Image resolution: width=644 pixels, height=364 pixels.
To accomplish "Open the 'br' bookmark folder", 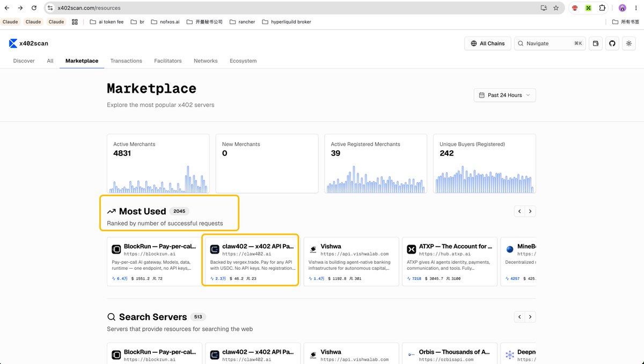I will coord(137,22).
